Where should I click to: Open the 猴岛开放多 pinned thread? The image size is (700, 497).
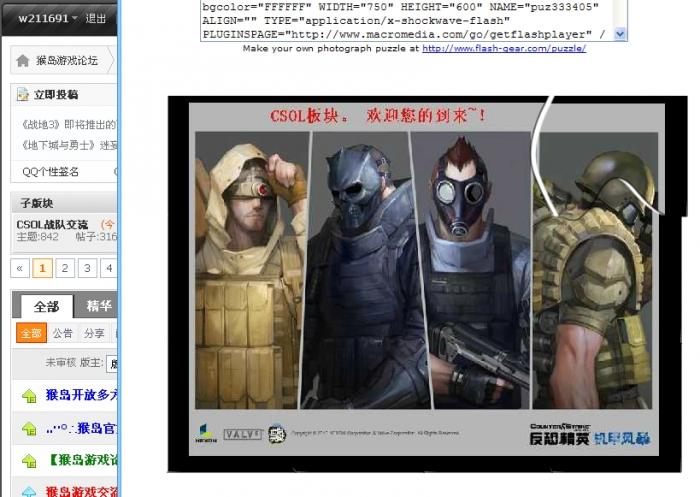(x=81, y=395)
